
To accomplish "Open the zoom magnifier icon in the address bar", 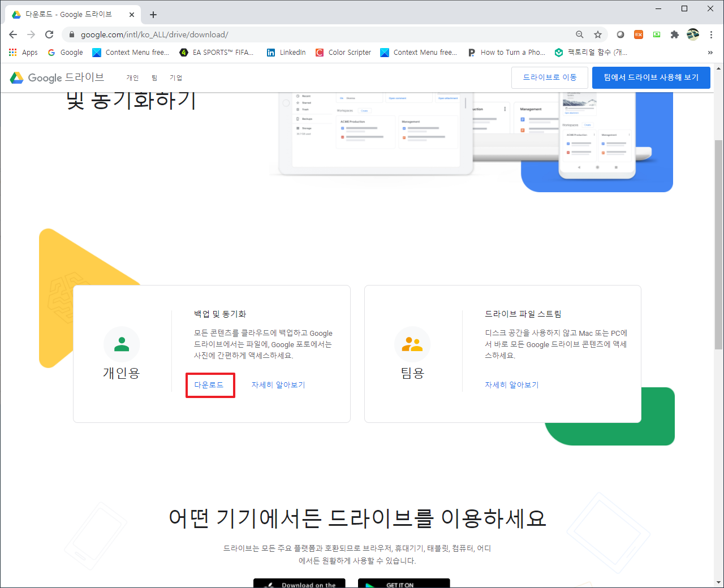I will 580,34.
